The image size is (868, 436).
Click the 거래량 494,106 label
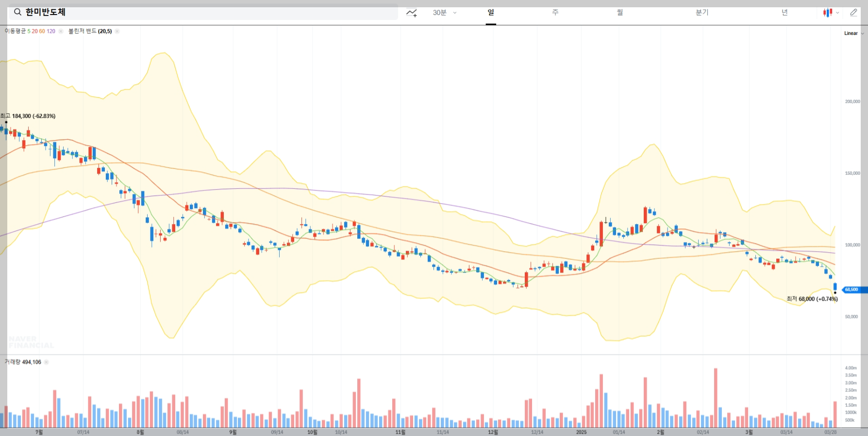click(23, 362)
